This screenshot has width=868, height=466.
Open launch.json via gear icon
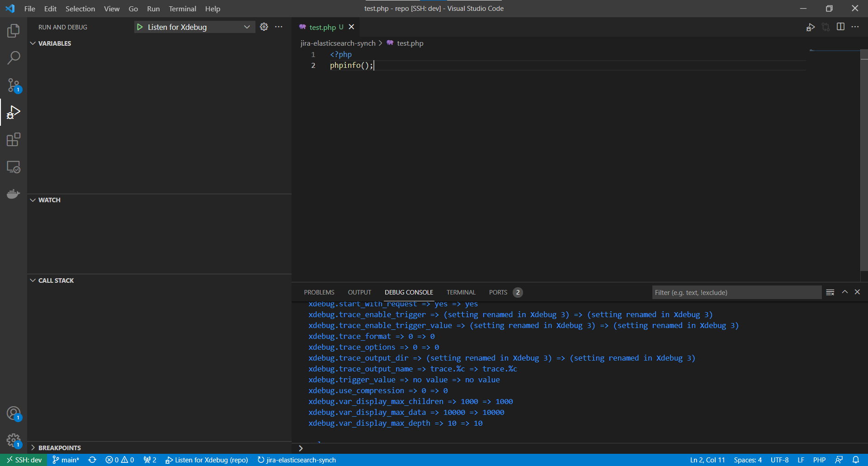264,27
